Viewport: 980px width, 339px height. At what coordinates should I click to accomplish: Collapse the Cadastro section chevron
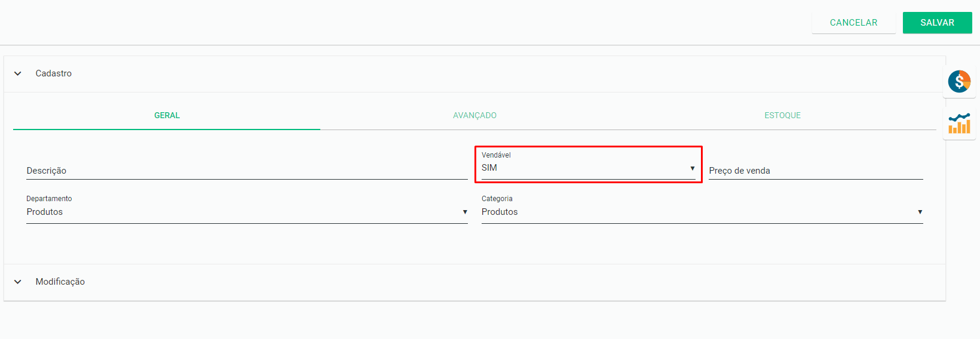point(18,73)
